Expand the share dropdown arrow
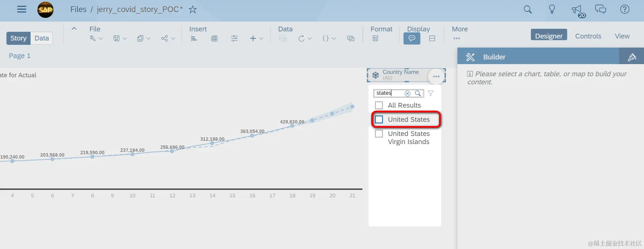 [173, 38]
